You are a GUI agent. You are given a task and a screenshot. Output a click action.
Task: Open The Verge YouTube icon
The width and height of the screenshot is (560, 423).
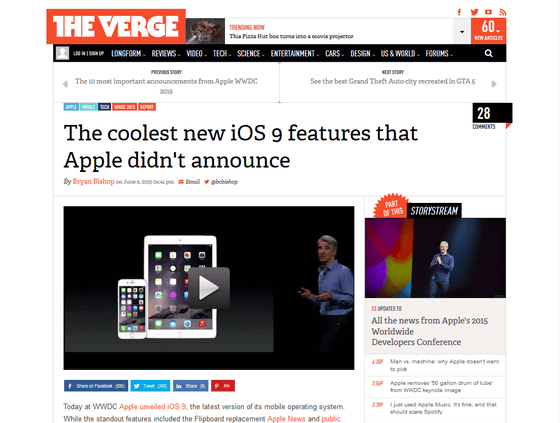click(488, 12)
